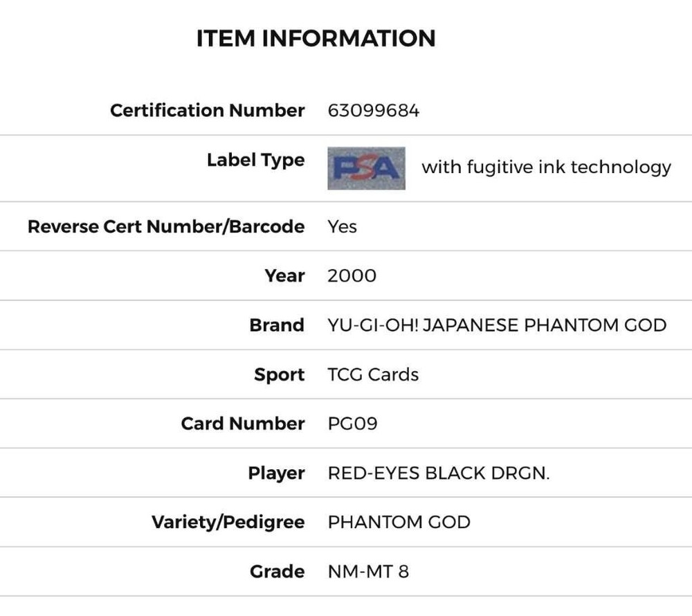Click the NM-MT 8 grade value
692x616 pixels.
click(368, 572)
